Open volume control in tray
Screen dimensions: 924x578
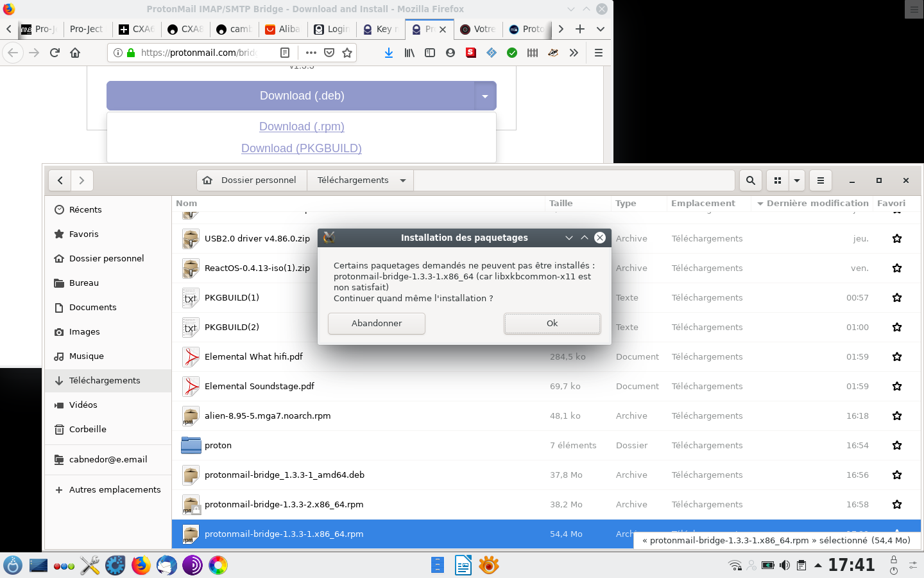tap(784, 565)
